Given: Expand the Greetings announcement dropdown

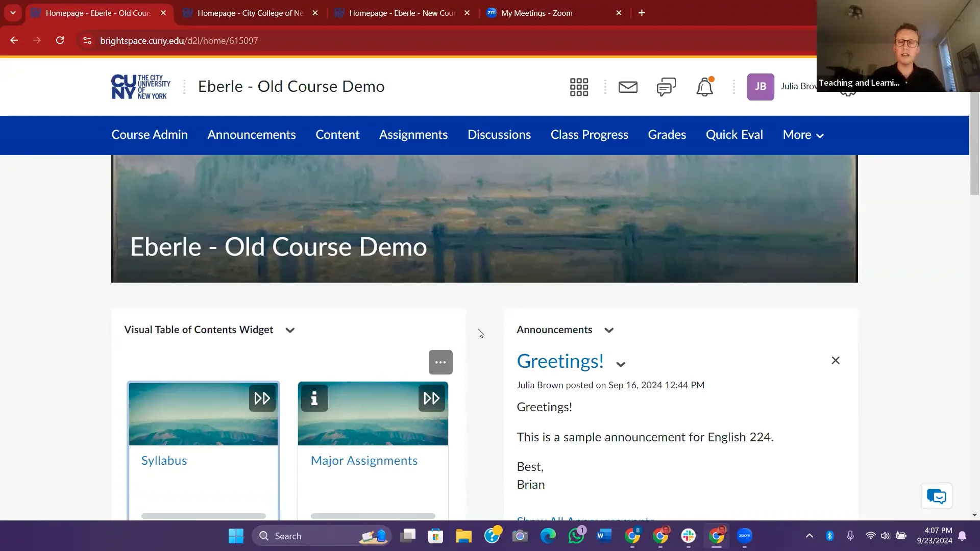Looking at the screenshot, I should pos(621,364).
